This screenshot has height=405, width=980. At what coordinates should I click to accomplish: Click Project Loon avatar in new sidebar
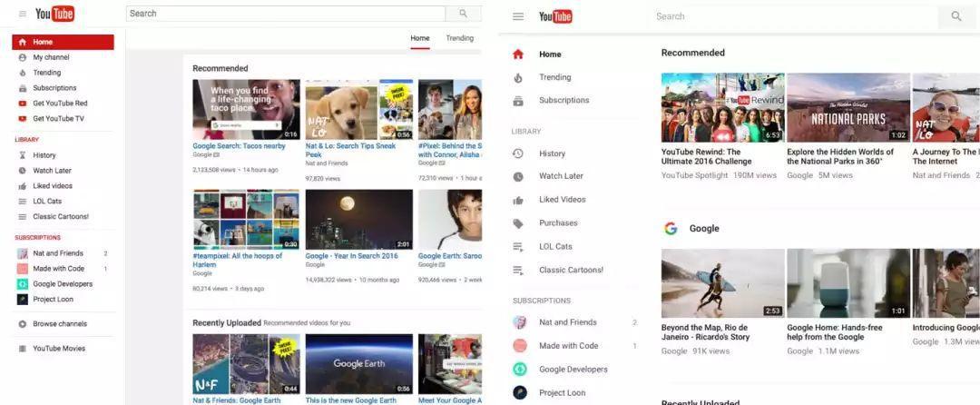520,392
